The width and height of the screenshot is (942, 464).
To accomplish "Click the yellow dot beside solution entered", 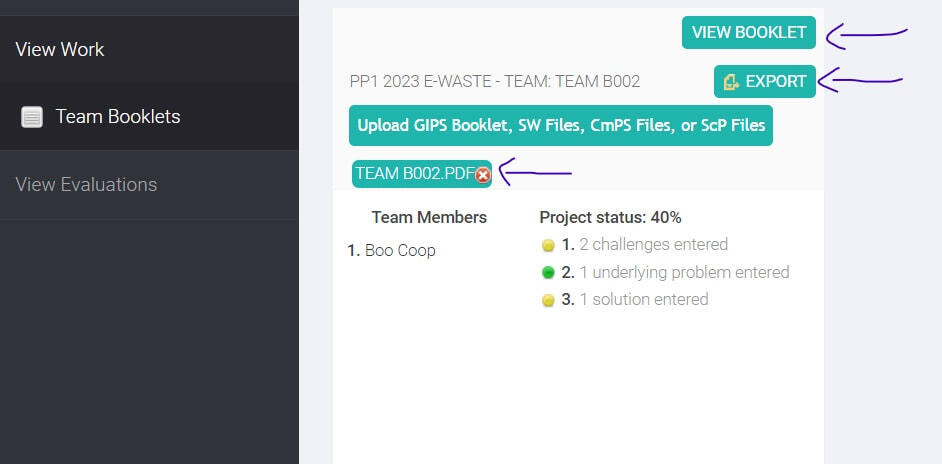I will [x=548, y=300].
